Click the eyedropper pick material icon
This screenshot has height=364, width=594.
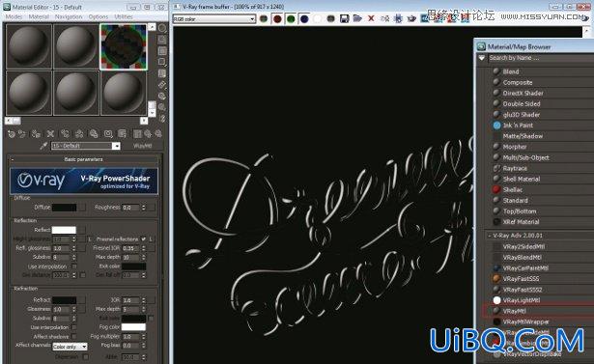click(x=43, y=146)
